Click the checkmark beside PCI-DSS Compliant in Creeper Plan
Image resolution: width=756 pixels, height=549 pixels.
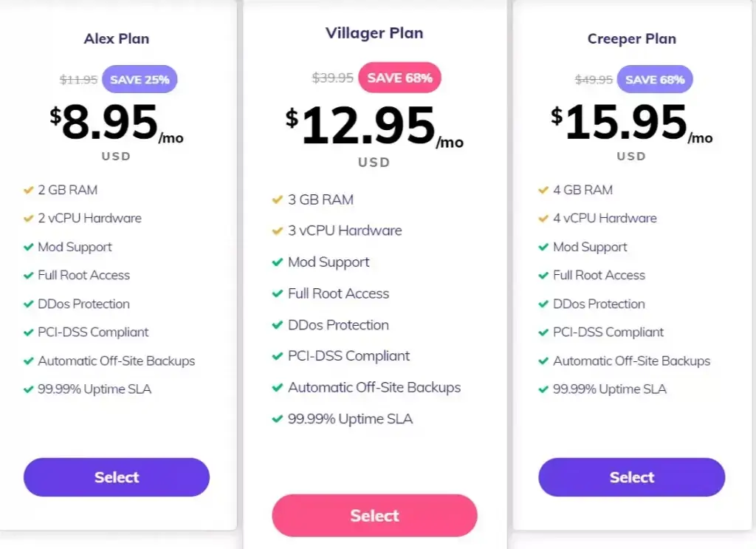coord(543,333)
